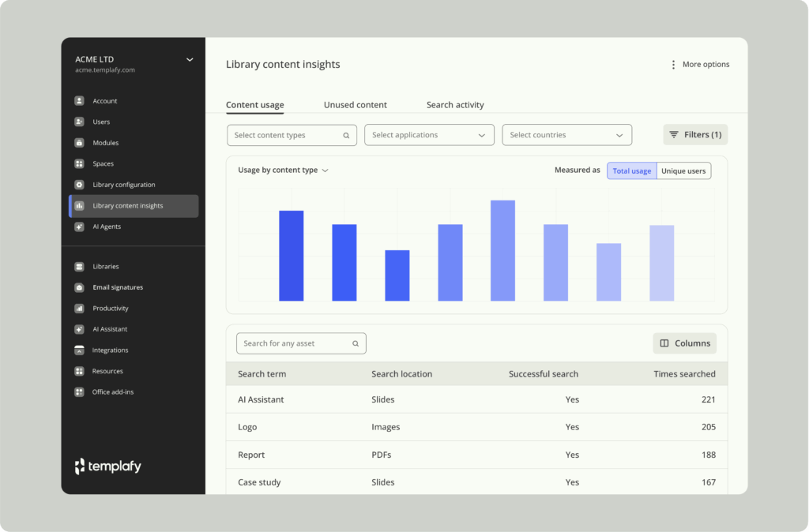Click the Modules icon in sidebar

pyautogui.click(x=79, y=143)
